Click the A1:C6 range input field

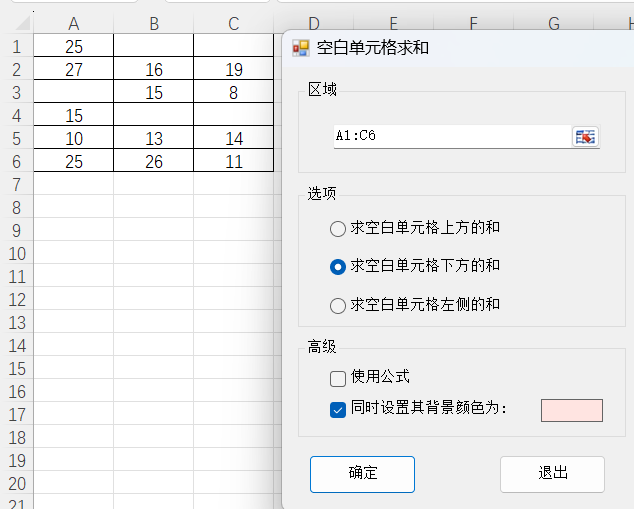[x=452, y=136]
